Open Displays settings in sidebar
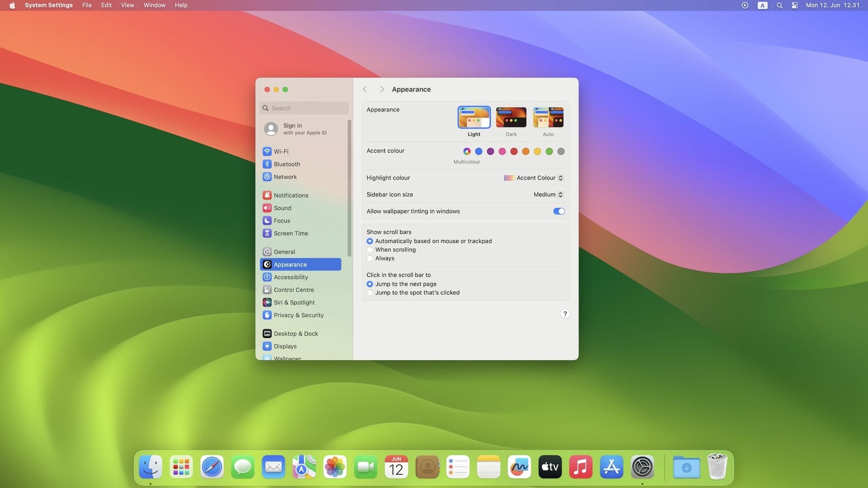868x488 pixels. (285, 346)
